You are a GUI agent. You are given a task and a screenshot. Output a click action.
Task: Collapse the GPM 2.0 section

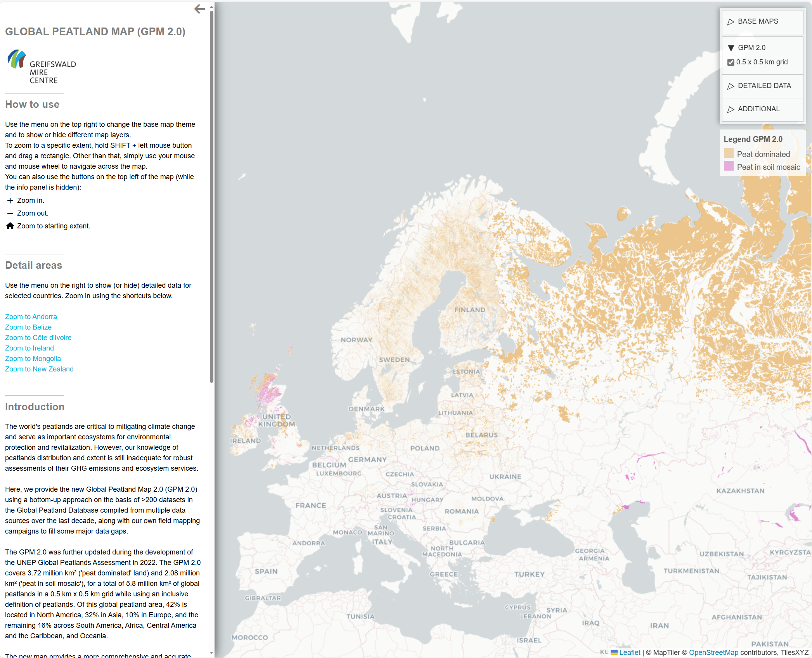[731, 48]
